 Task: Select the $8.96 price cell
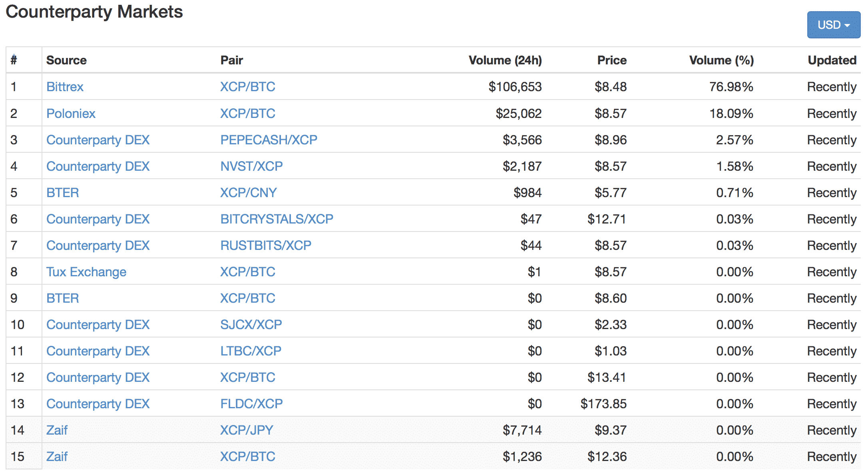point(611,140)
